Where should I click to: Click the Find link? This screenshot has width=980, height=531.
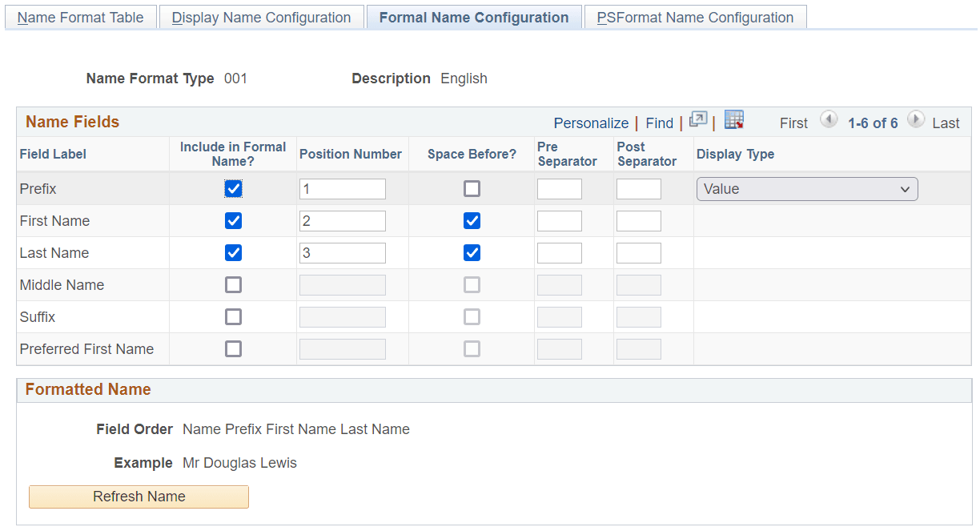(x=659, y=123)
